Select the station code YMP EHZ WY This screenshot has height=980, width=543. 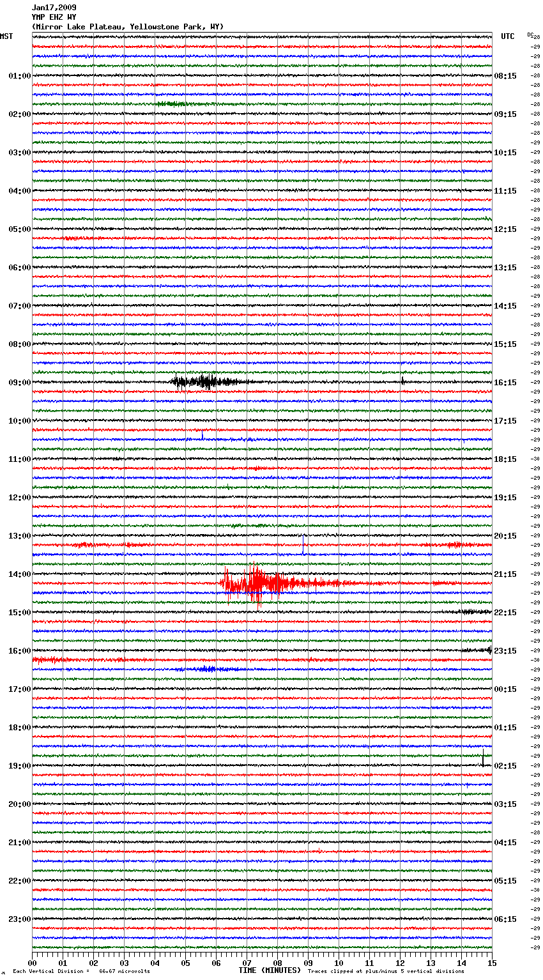pyautogui.click(x=54, y=17)
